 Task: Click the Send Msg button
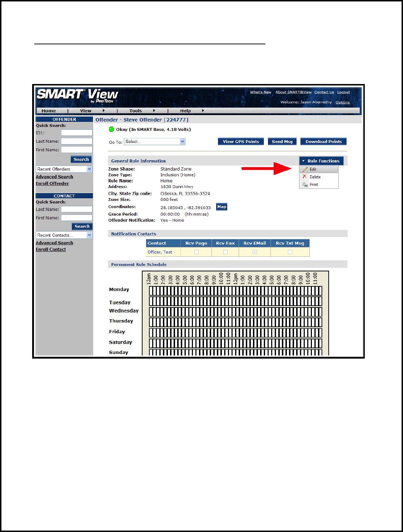(282, 142)
